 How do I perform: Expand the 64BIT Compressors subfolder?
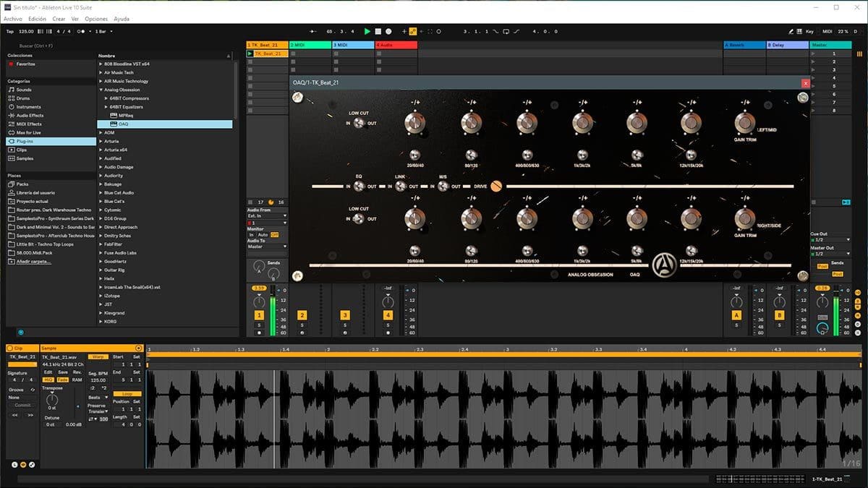(107, 98)
